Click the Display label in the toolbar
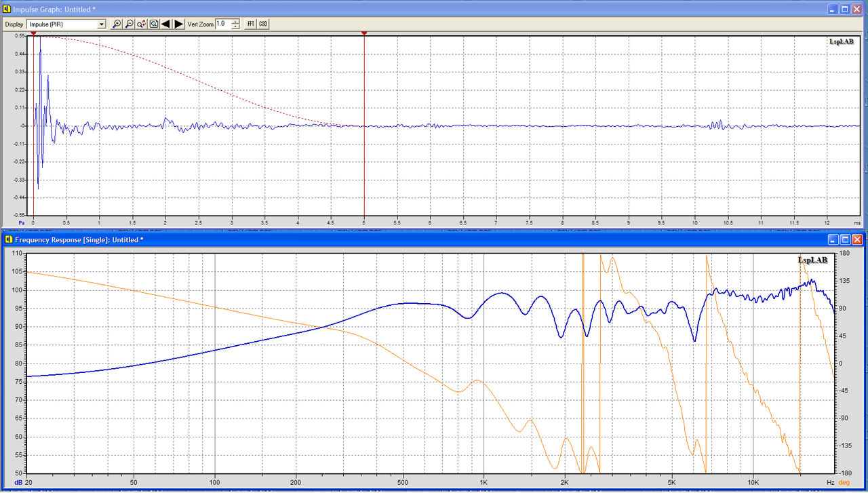 [x=14, y=24]
